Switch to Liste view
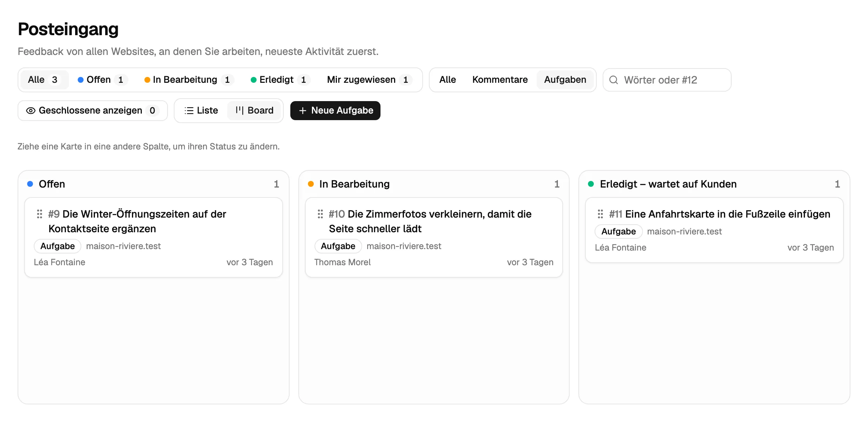Screen dimensions: 868x422 tap(201, 111)
